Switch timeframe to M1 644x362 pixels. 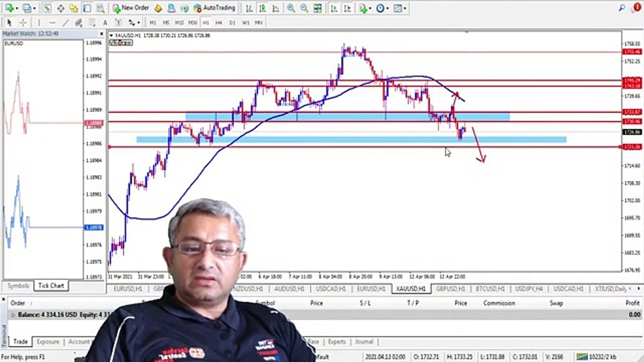(153, 23)
